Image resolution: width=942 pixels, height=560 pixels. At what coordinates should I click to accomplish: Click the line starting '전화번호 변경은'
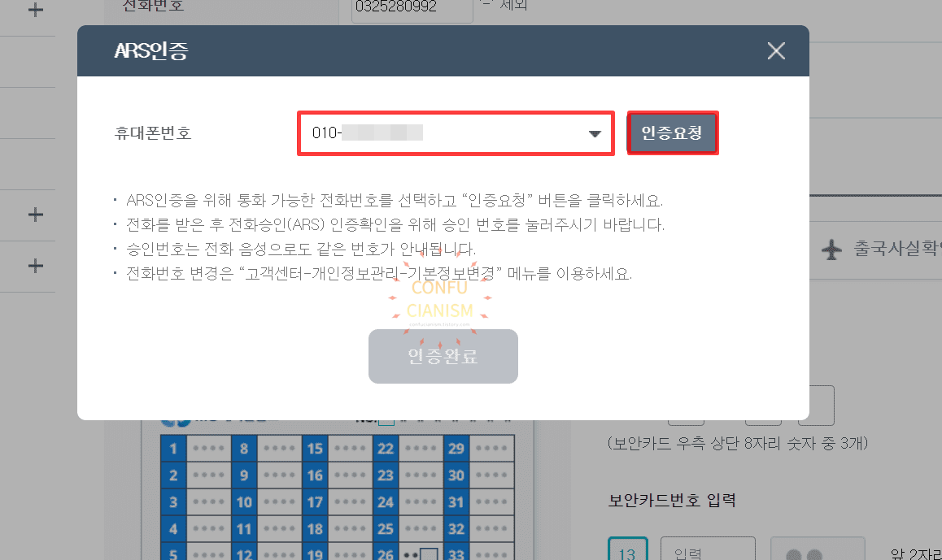[378, 274]
